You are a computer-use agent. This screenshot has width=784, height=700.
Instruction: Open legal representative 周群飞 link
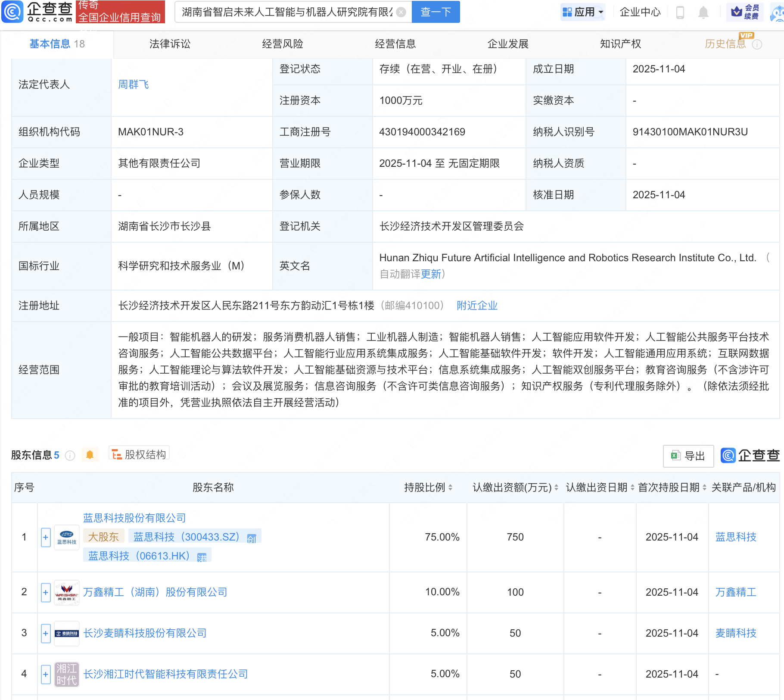[x=134, y=84]
